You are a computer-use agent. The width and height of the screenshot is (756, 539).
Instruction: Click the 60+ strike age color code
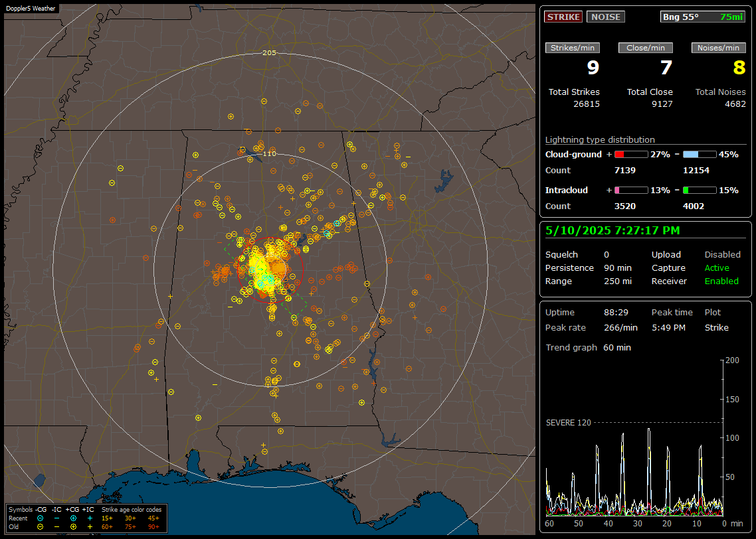(107, 527)
